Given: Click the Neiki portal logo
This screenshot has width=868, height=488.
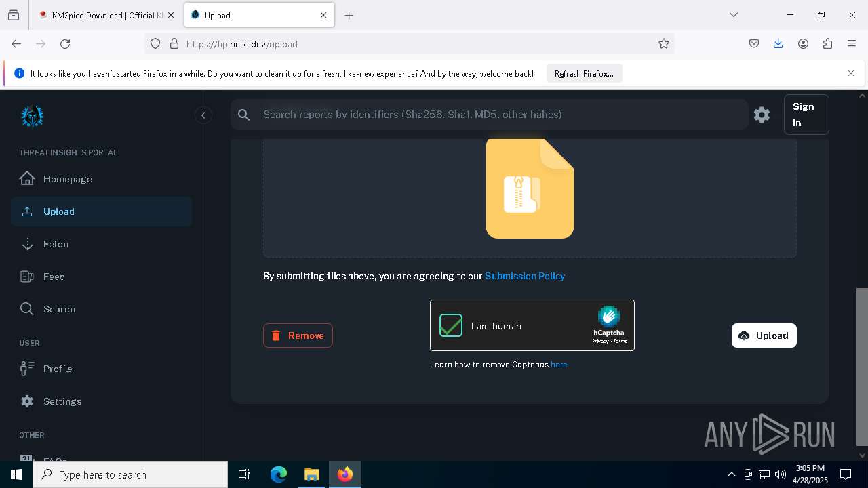Looking at the screenshot, I should 32,117.
